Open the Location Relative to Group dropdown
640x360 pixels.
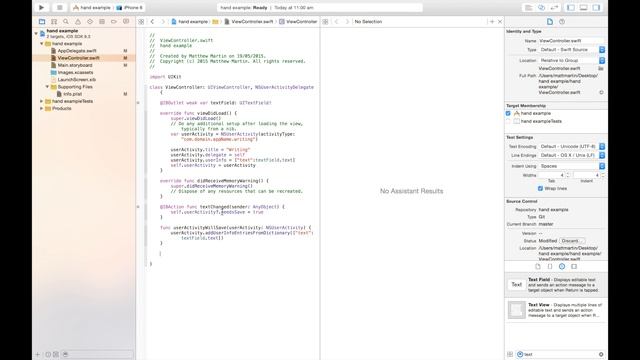click(572, 60)
